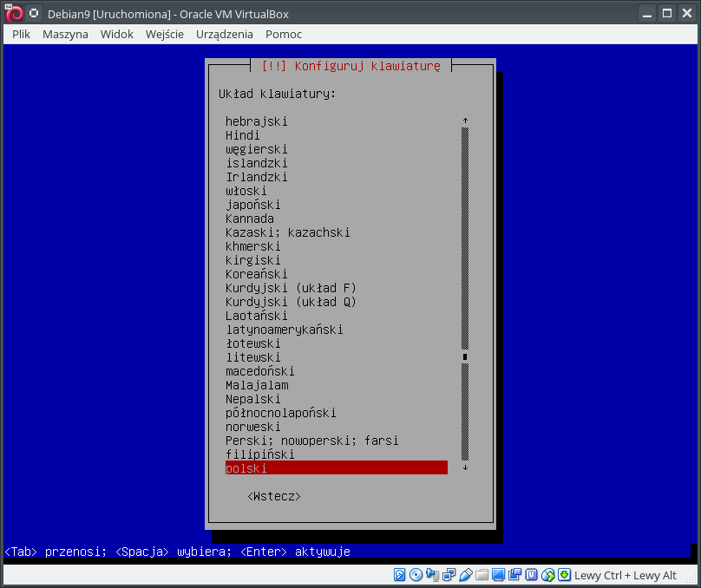Click the scrollbar up arrow in the list
The image size is (701, 588).
[465, 121]
